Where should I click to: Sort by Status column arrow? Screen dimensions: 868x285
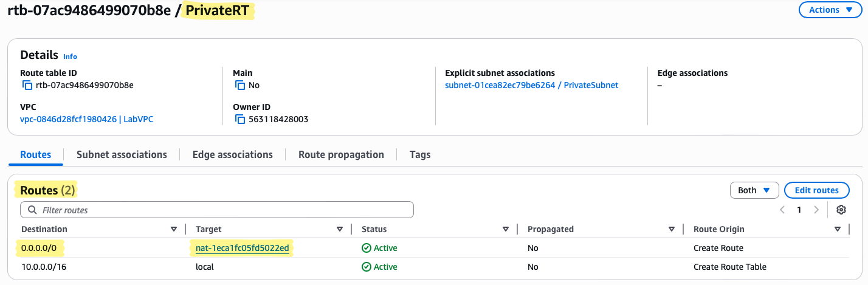(506, 229)
